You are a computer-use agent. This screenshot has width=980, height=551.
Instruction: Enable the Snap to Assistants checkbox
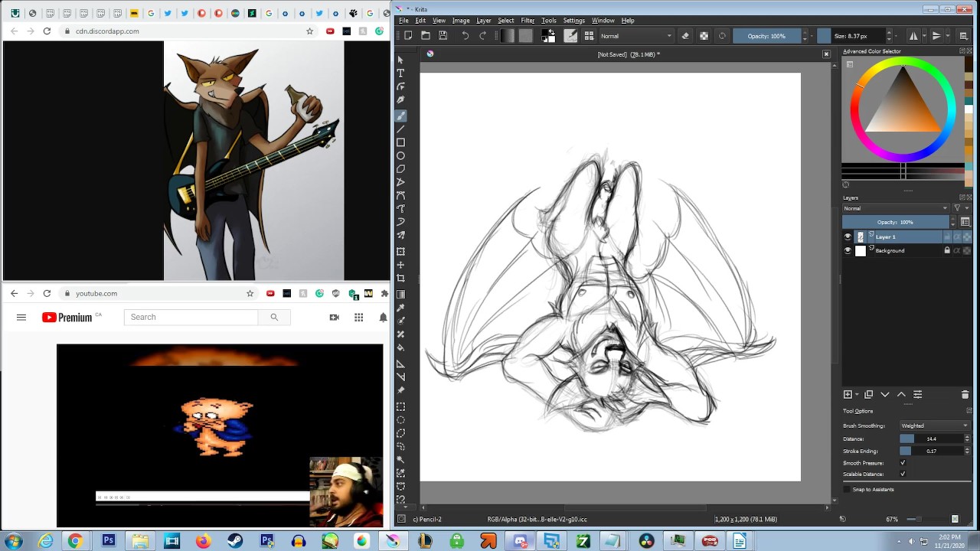847,489
